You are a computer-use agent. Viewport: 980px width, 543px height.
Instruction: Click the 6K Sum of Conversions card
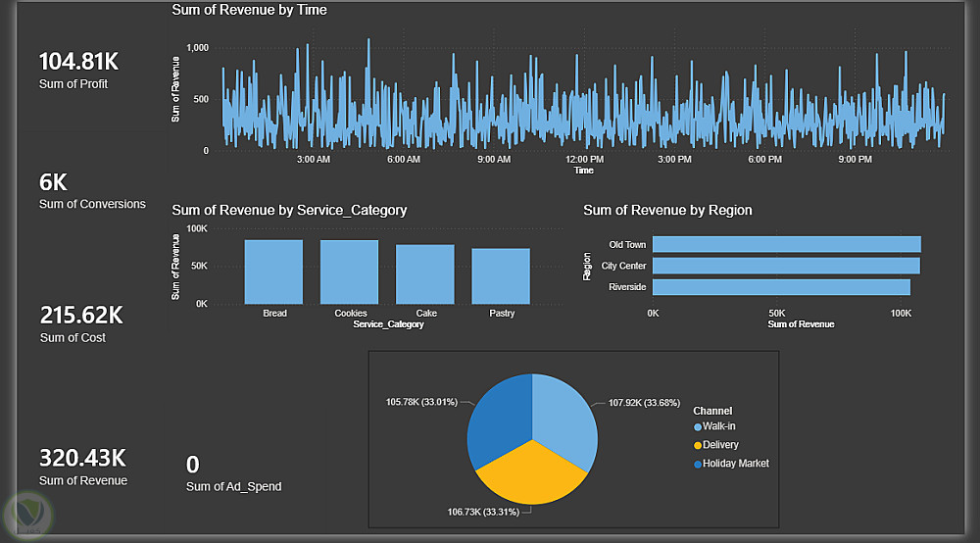point(92,190)
